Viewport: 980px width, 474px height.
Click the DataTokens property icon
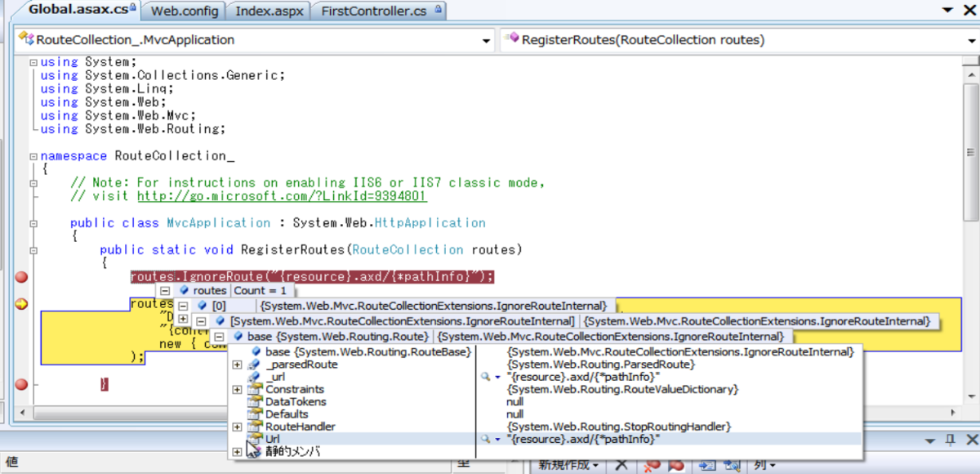(x=254, y=402)
